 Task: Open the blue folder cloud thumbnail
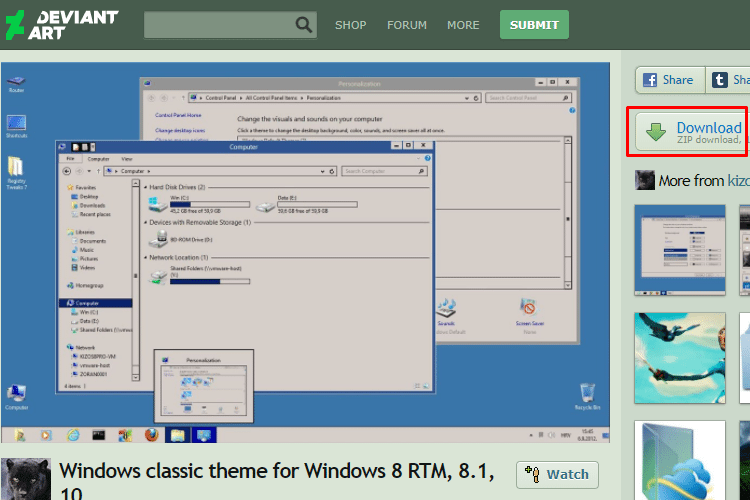pyautogui.click(x=680, y=460)
